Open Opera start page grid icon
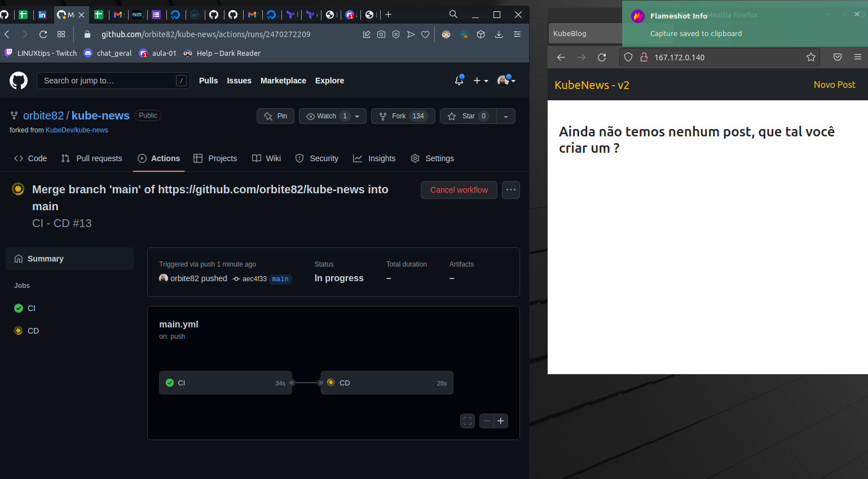 [61, 34]
